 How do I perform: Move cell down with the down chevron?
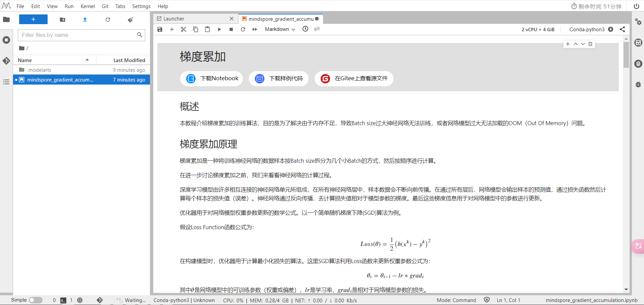(583, 44)
